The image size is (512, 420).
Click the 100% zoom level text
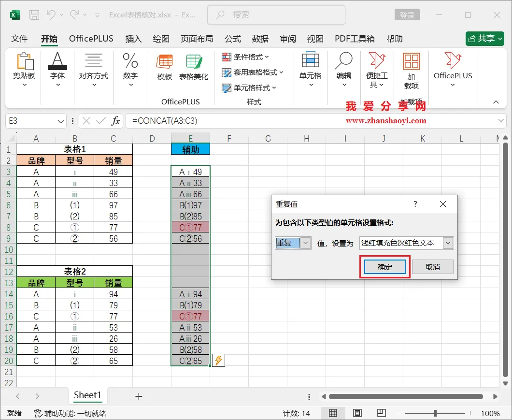click(x=490, y=413)
